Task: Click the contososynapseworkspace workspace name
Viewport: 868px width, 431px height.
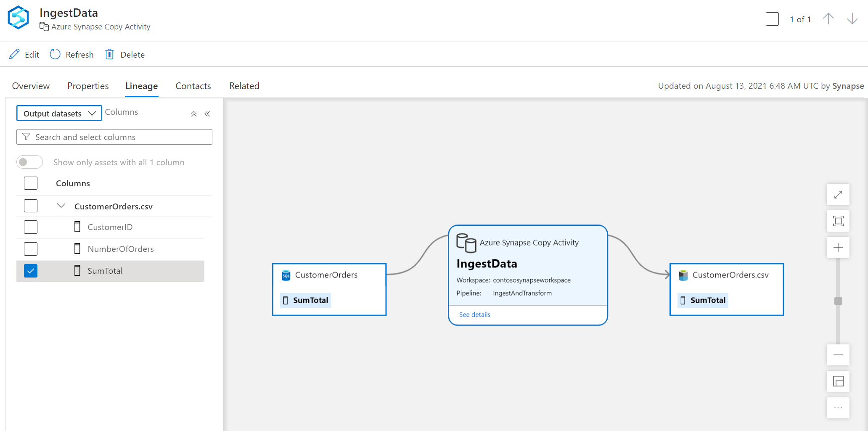Action: click(532, 280)
